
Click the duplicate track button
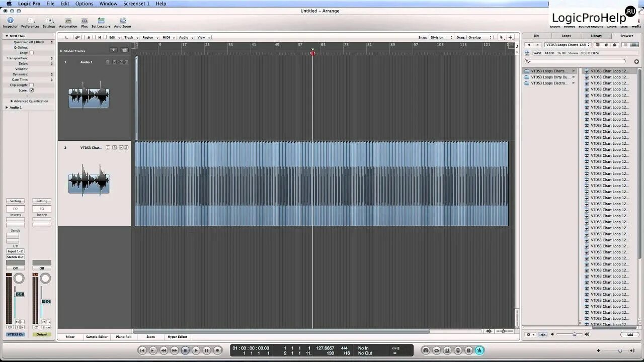point(124,50)
